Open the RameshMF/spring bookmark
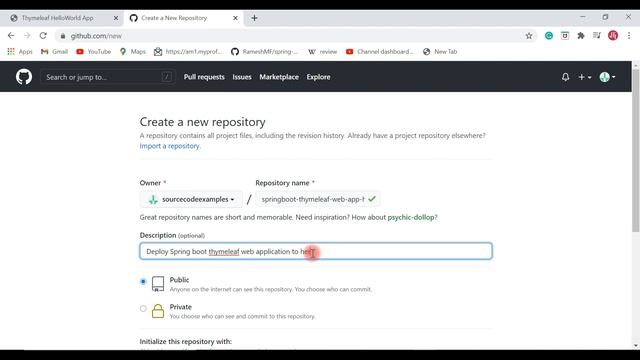Screen dimensions: 640x360 coord(264,51)
